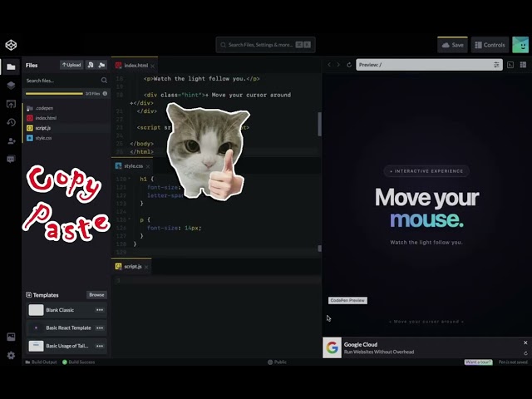
Task: Click the 3/3 Files usage progress bar
Action: click(54, 94)
